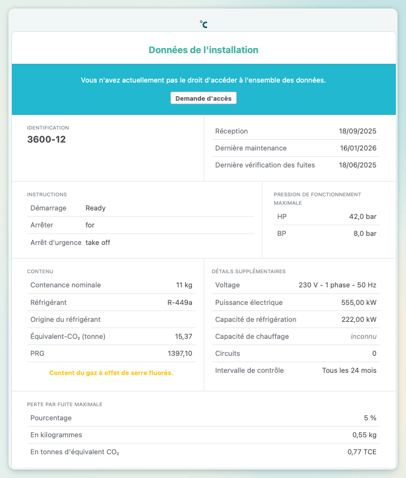Click the PRG 1397,10 value
406x478 pixels.
(x=180, y=353)
